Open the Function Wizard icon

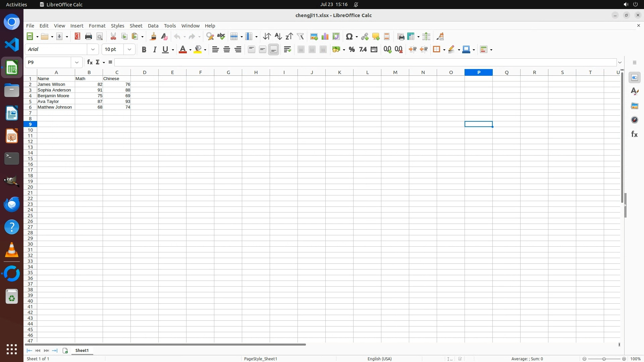click(x=90, y=62)
